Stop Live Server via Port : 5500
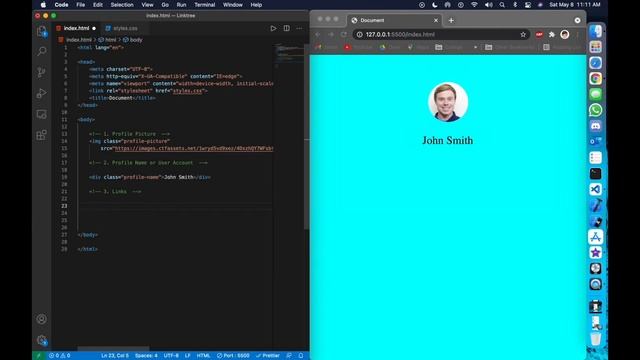The height and width of the screenshot is (360, 640). click(233, 356)
